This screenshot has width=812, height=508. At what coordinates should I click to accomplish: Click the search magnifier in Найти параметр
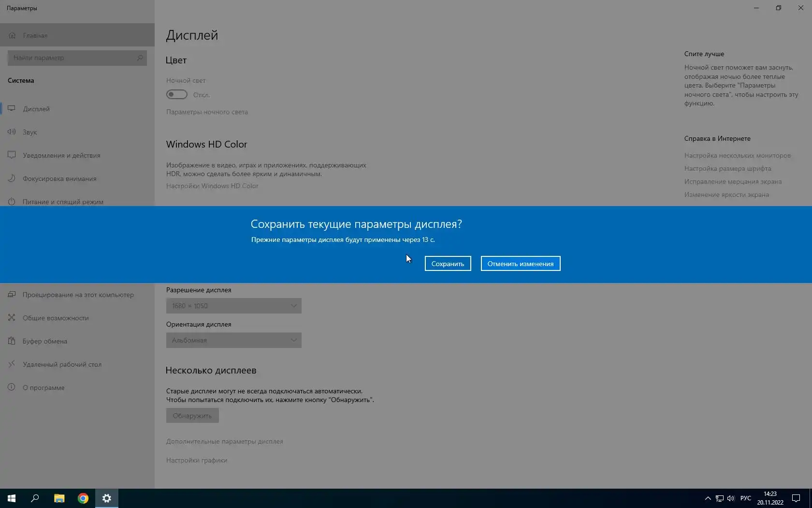pos(140,58)
